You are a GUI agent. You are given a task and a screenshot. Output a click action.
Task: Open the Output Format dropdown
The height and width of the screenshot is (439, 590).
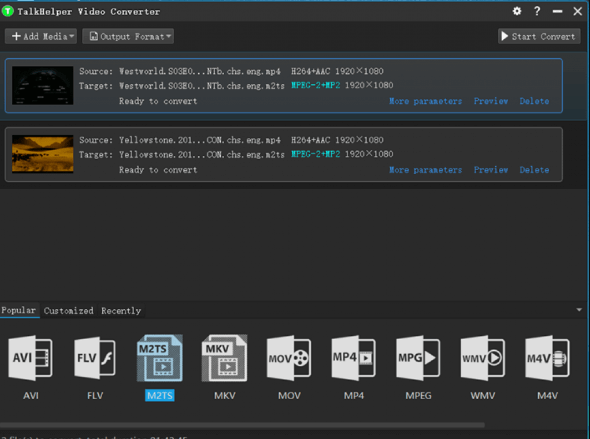pyautogui.click(x=128, y=36)
